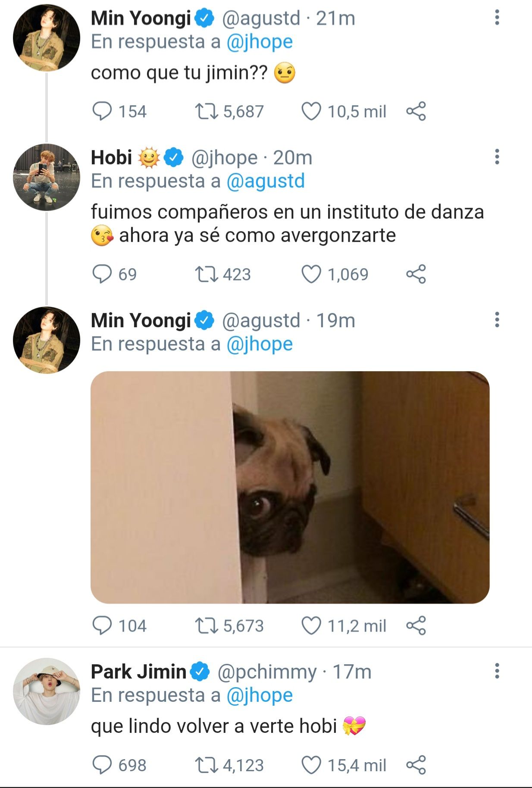
Task: Open Park Jimin's profile picture
Action: (47, 691)
